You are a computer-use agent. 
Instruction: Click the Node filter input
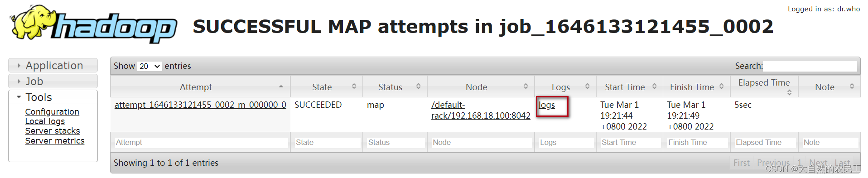tap(482, 142)
